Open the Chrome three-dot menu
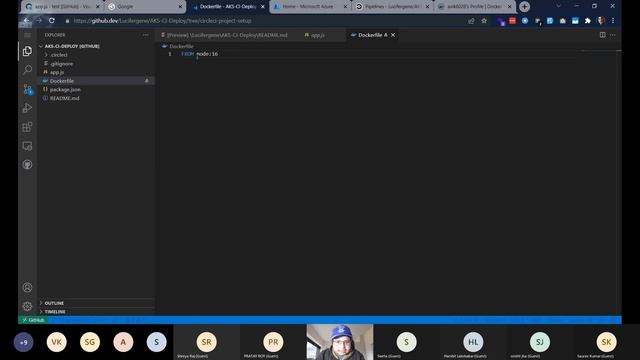 [613, 20]
